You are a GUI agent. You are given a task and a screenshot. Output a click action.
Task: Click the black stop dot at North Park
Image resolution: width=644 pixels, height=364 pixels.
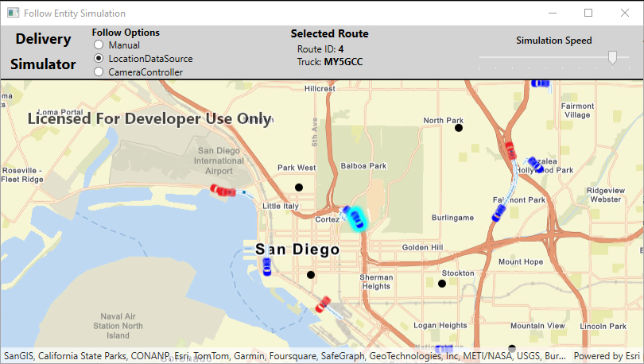pos(459,128)
